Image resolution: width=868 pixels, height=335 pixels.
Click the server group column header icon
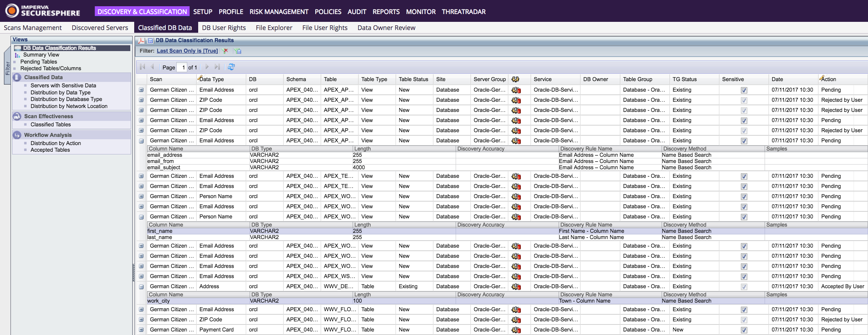pos(515,79)
